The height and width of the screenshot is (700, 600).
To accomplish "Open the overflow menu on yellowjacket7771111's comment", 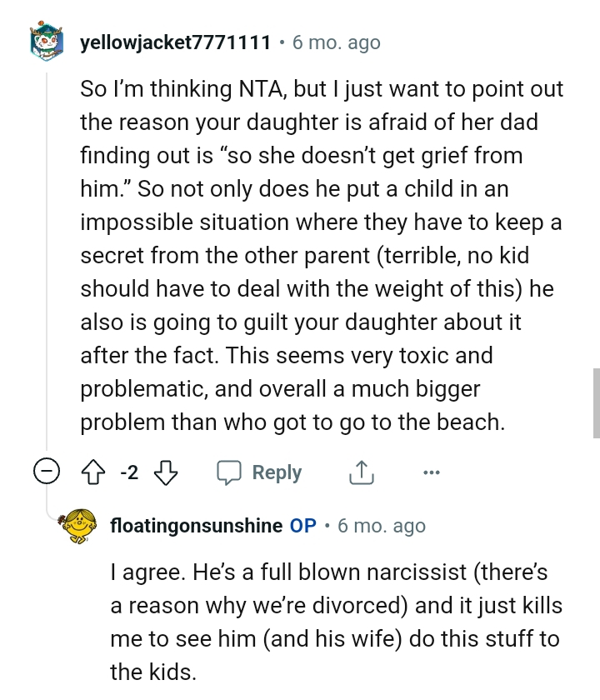I will point(432,472).
